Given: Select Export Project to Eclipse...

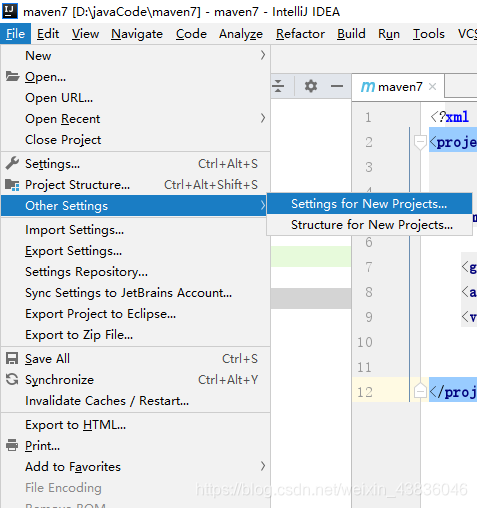Looking at the screenshot, I should (x=135, y=314).
